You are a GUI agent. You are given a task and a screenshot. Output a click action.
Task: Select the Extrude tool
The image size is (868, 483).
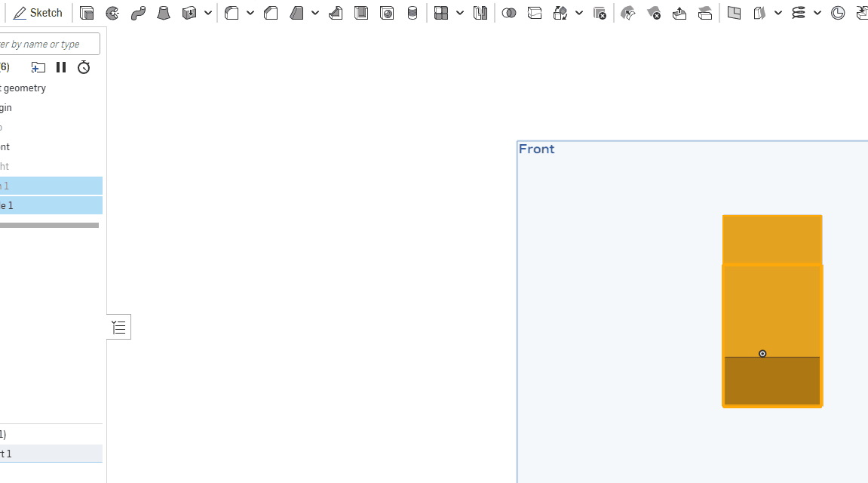pos(87,13)
